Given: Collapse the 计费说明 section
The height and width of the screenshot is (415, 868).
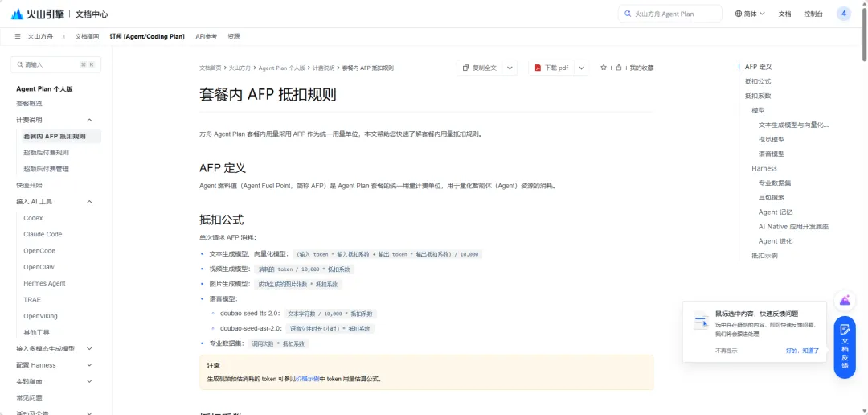Looking at the screenshot, I should tap(90, 120).
